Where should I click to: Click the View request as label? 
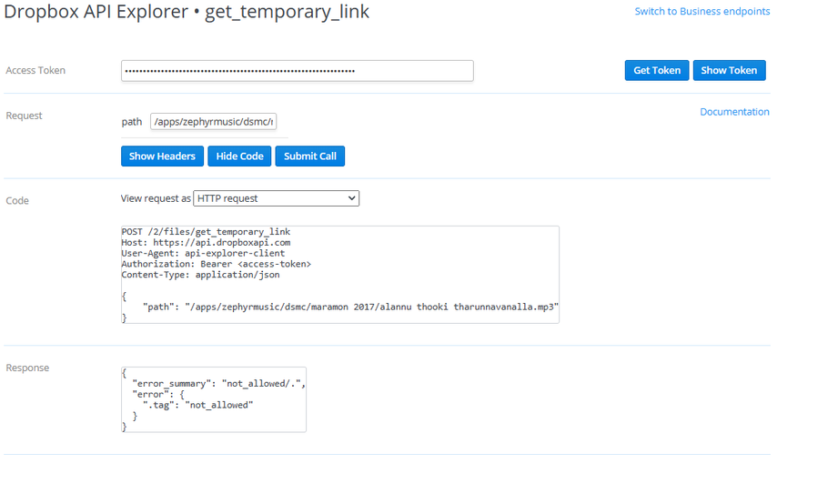point(156,198)
